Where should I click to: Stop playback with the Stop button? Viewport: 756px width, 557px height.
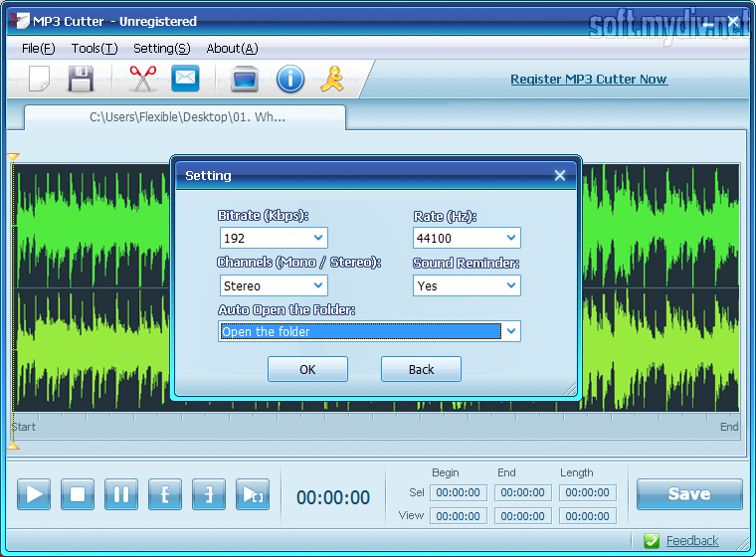tap(78, 494)
